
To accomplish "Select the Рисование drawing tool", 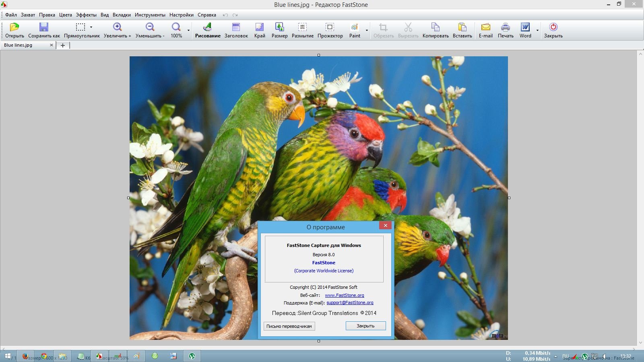I will pyautogui.click(x=208, y=27).
